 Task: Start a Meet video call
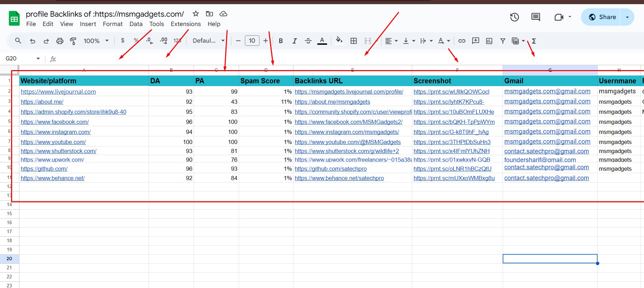click(559, 17)
